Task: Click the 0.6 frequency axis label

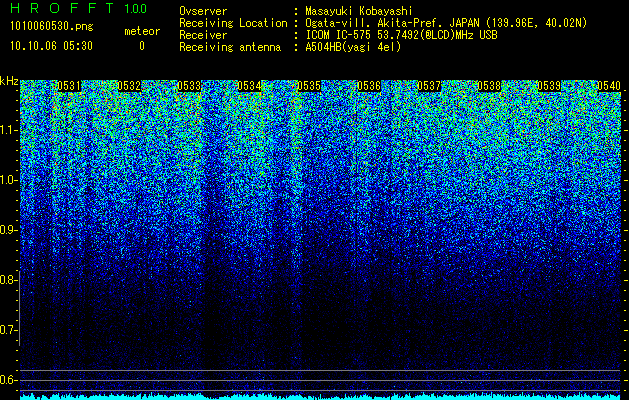Action: pos(8,380)
